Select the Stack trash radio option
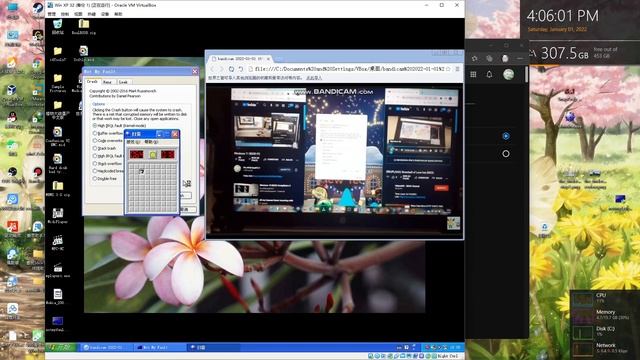 (105, 148)
